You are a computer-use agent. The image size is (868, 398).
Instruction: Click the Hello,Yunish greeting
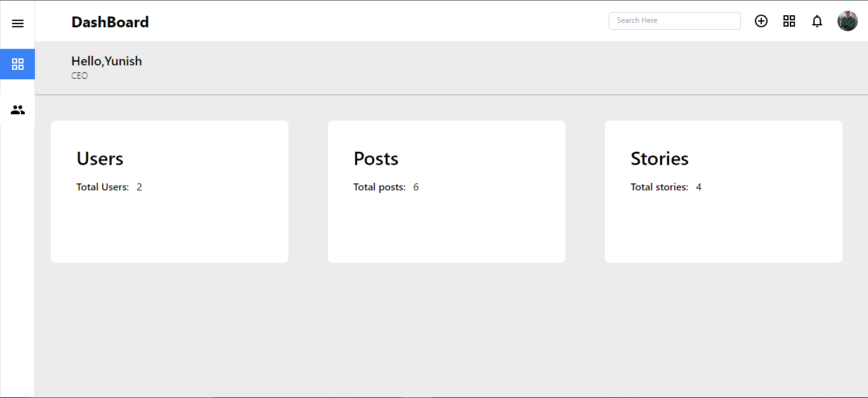coord(106,61)
